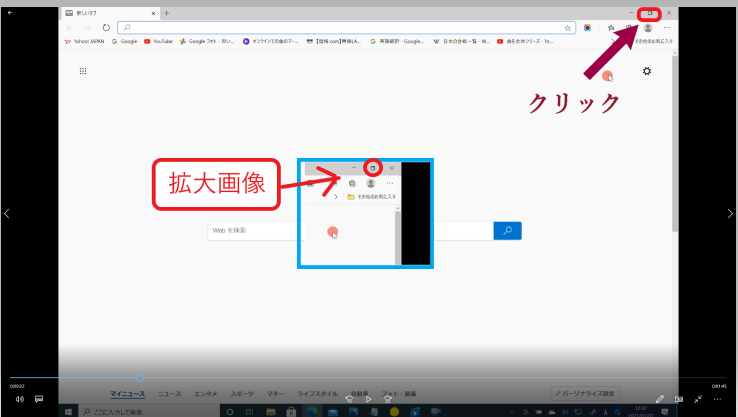Go to the next item with the right arrow
This screenshot has width=738, height=417.
click(x=731, y=213)
